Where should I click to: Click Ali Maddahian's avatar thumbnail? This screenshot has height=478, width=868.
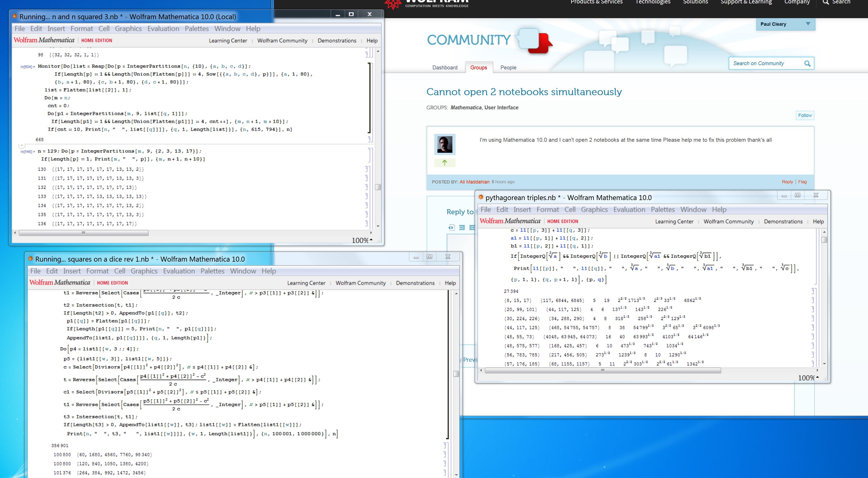[445, 144]
